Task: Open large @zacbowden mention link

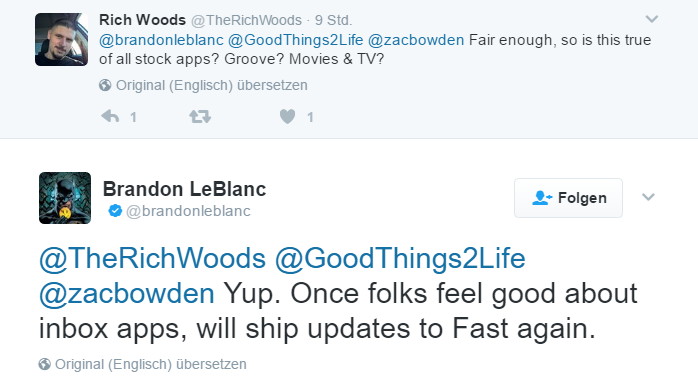Action: click(127, 294)
